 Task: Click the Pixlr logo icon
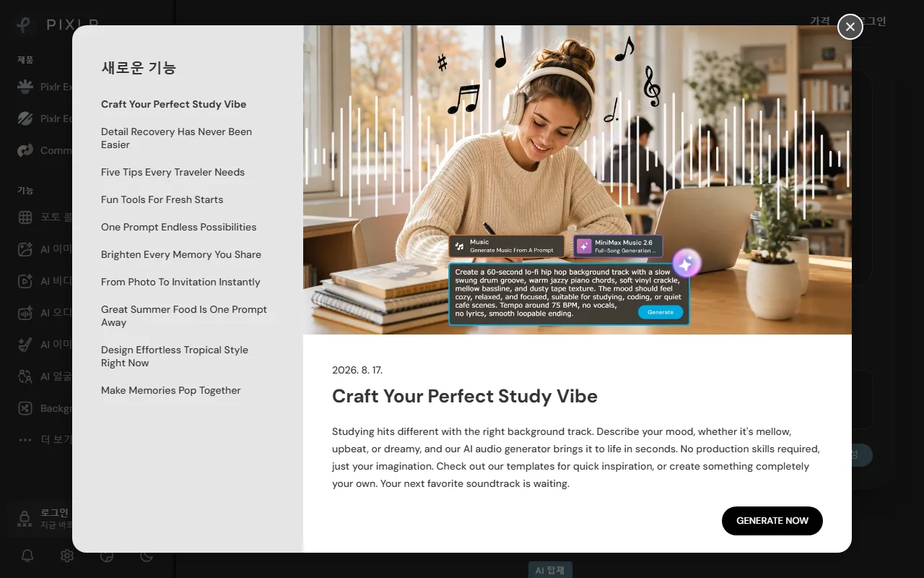25,25
